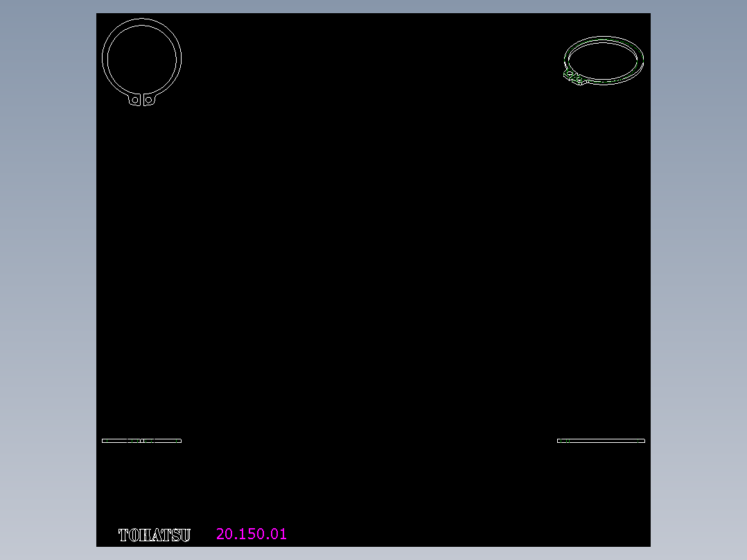Select the isometric retaining ring view
This screenshot has width=747, height=560.
click(604, 61)
